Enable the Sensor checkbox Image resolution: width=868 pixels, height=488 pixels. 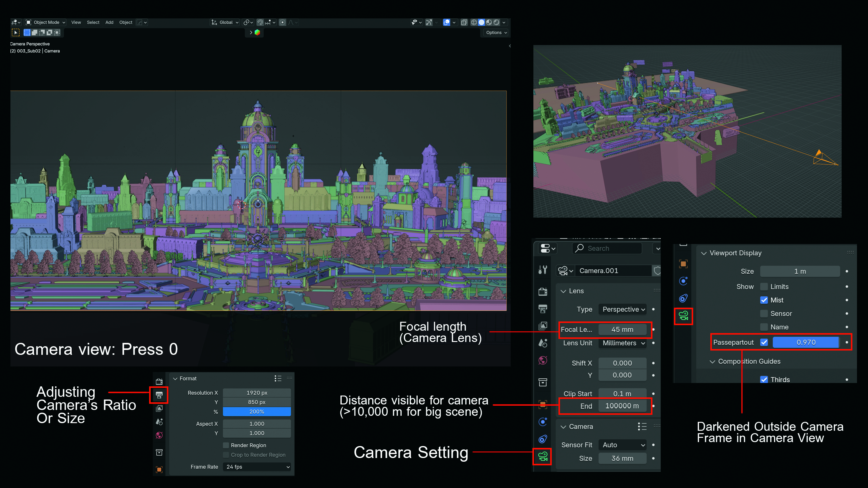pos(764,313)
